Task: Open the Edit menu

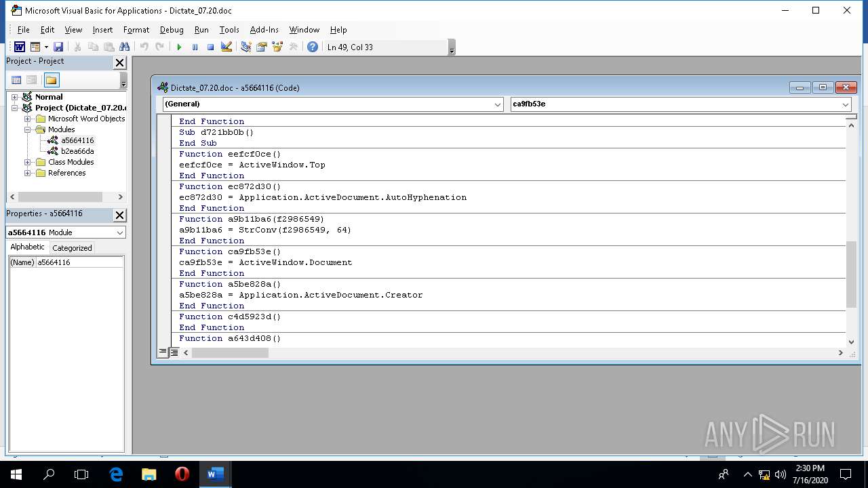Action: [47, 30]
